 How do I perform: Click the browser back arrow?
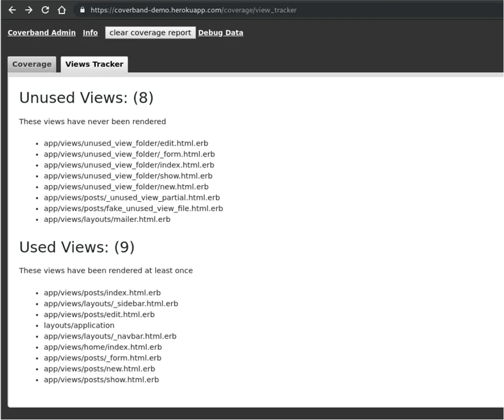(x=12, y=10)
